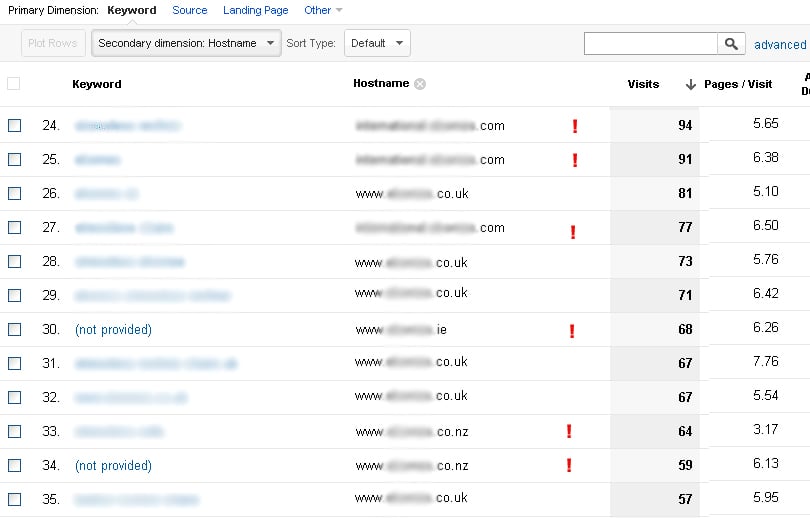Click the Visits sort arrow icon
810x518 pixels.
(x=690, y=84)
